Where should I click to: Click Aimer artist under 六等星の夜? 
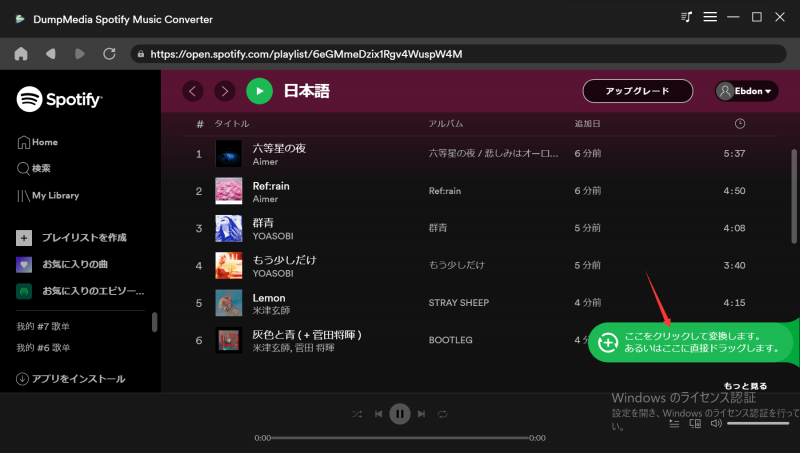[265, 162]
